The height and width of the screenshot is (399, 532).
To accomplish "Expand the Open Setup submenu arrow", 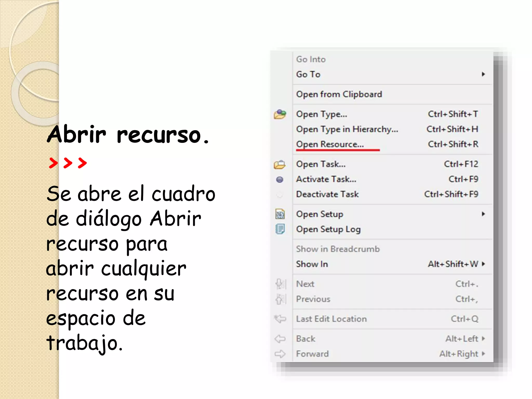I will tap(483, 214).
